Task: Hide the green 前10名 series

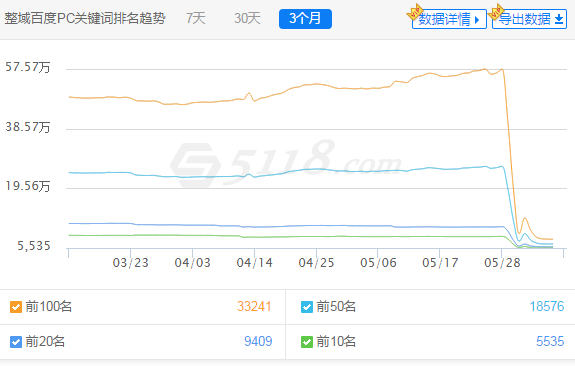Action: (307, 342)
